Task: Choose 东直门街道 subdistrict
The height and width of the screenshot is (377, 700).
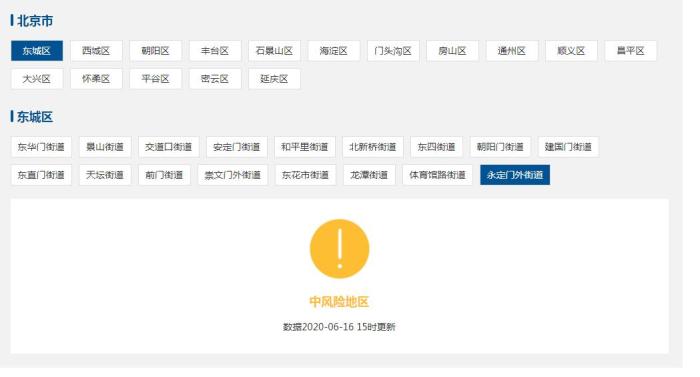Action: point(41,175)
